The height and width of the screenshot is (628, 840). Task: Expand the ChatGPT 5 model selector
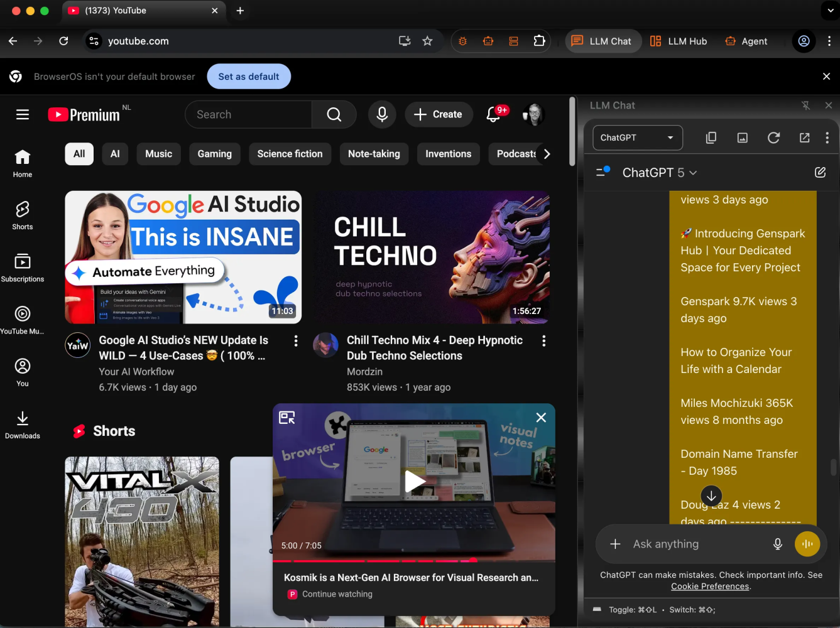tap(660, 173)
